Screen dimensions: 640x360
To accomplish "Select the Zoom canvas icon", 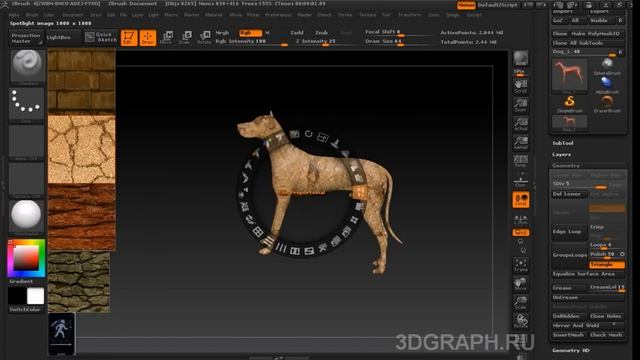I will tap(520, 105).
